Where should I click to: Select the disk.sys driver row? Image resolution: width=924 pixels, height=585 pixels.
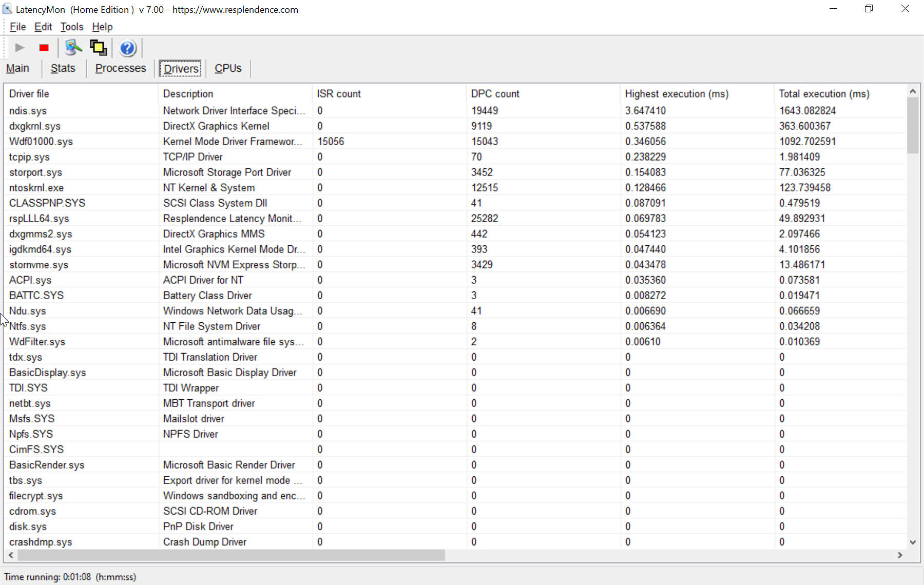point(455,526)
